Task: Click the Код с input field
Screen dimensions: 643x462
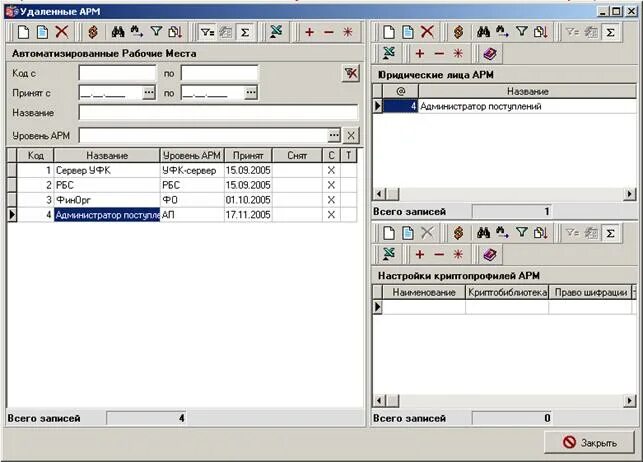Action: (x=117, y=73)
